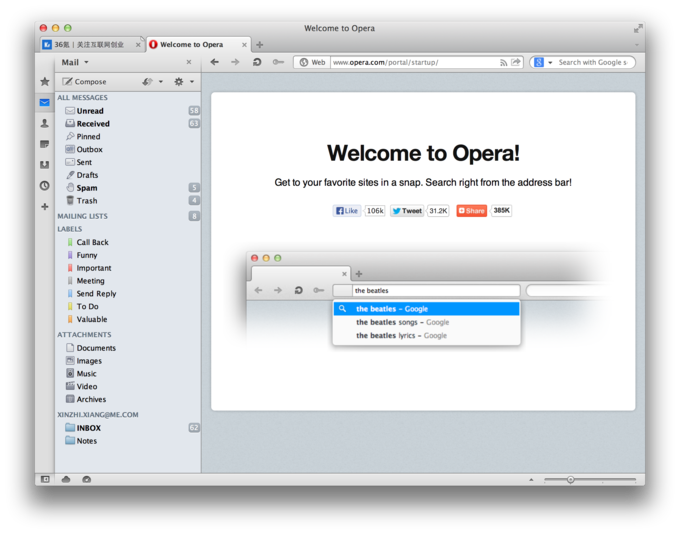This screenshot has width=680, height=534.
Task: Open the Outbox view
Action: pyautogui.click(x=128, y=149)
